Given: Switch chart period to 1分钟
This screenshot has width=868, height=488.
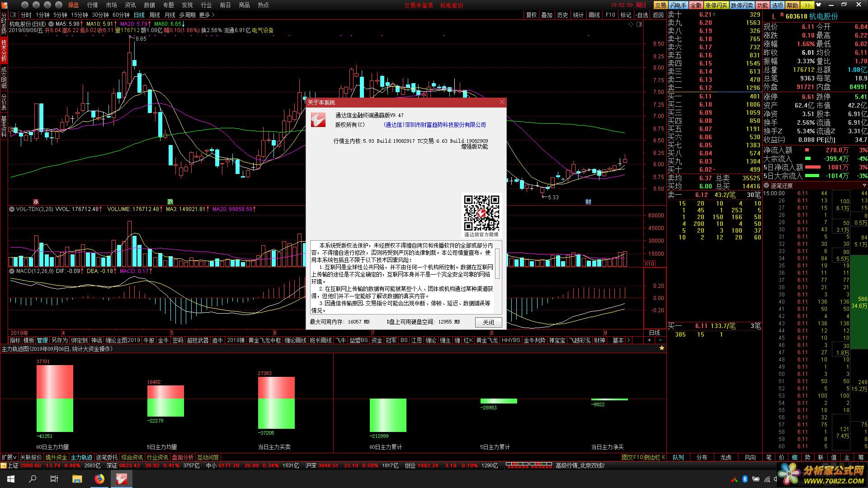Looking at the screenshot, I should tap(43, 15).
